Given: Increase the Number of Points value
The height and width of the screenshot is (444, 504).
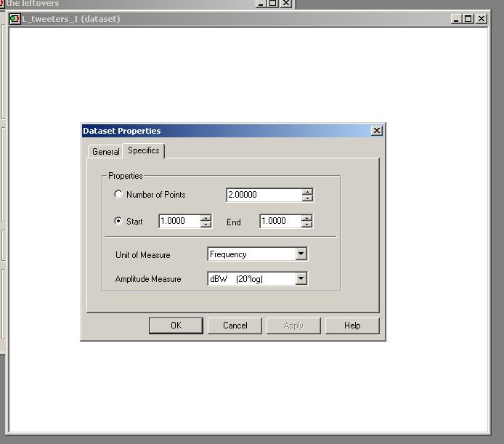Looking at the screenshot, I should click(x=307, y=191).
